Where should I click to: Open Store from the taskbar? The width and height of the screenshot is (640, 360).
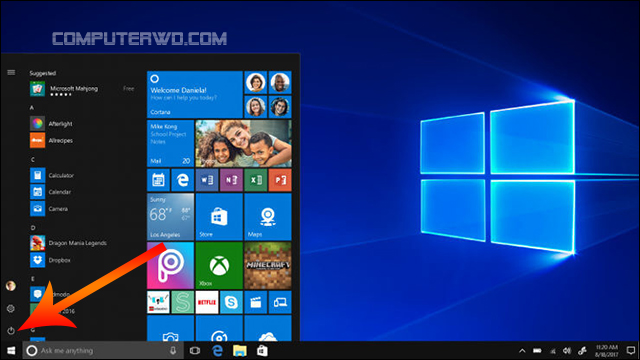262,351
